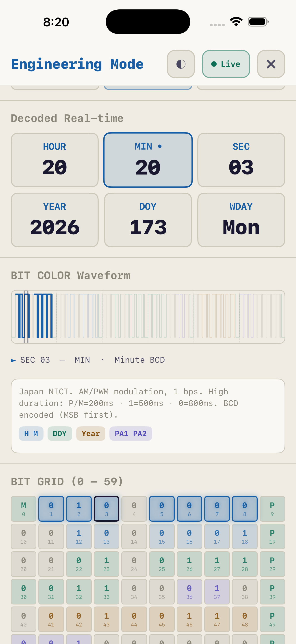Click the DOY legend tag
296x644 pixels.
[60, 434]
